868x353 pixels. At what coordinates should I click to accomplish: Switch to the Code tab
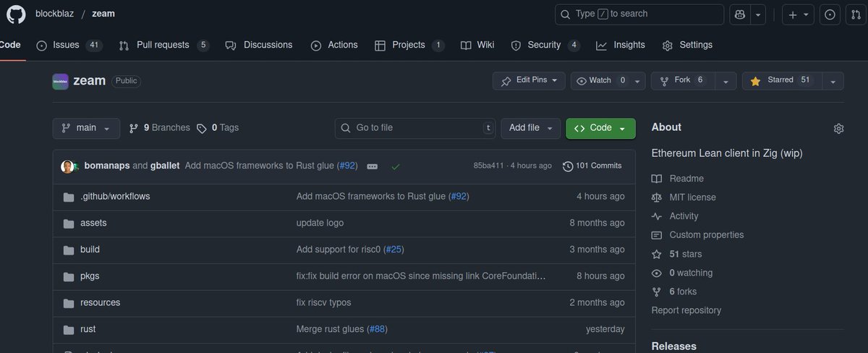[x=9, y=45]
